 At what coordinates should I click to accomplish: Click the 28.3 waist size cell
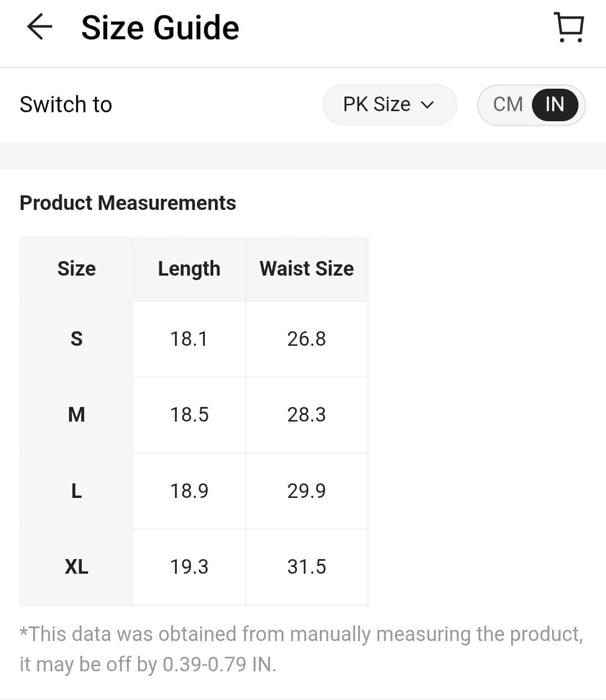coord(306,415)
